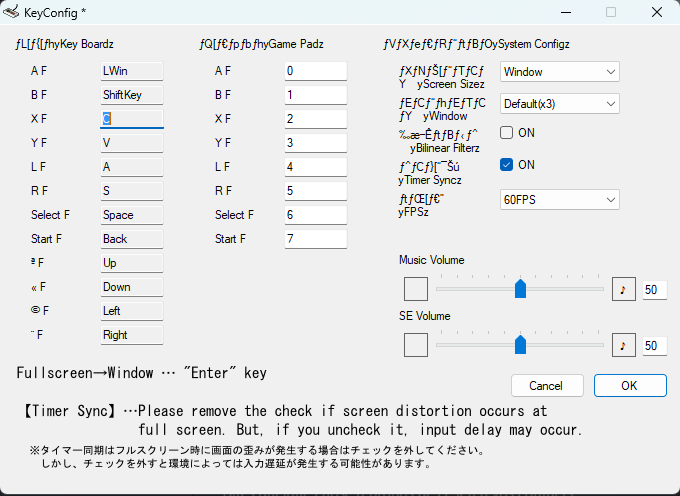Focus the Game Pad A field showing 0

(x=315, y=71)
